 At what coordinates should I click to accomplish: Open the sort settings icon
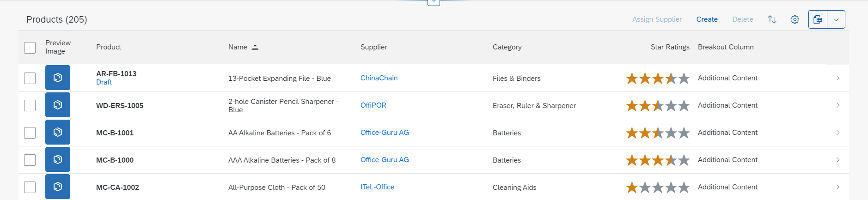click(x=772, y=19)
